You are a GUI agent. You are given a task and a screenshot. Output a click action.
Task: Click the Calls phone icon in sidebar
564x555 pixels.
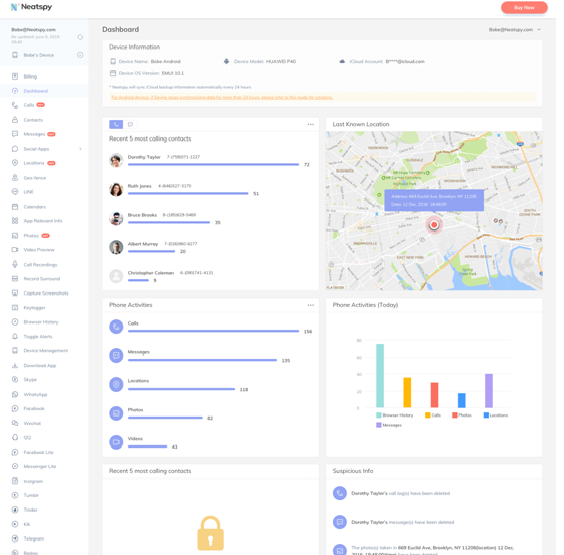tap(15, 105)
